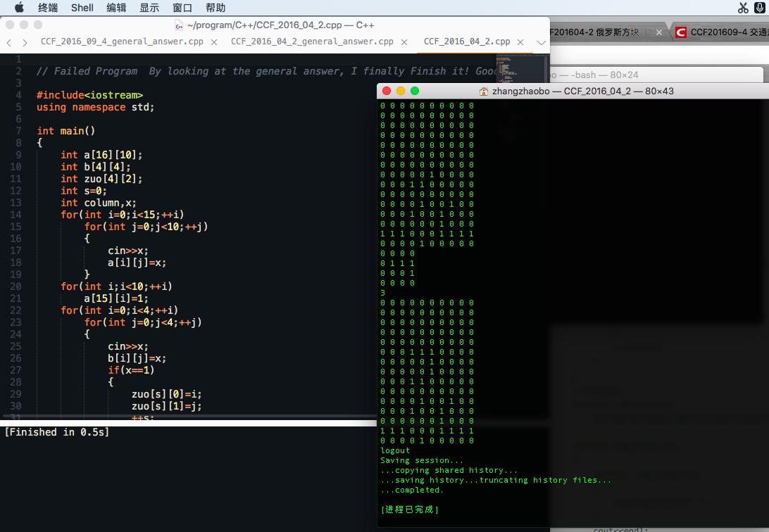Click line number 14 in gutter

15,215
